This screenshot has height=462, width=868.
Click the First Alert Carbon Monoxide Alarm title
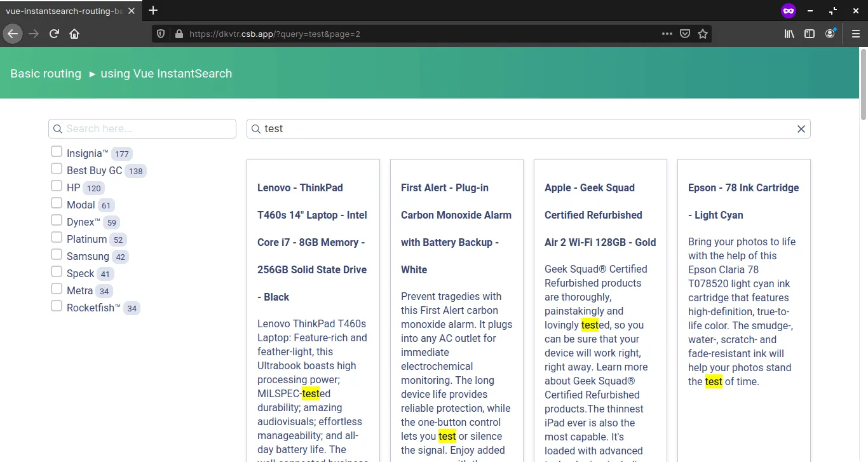456,229
